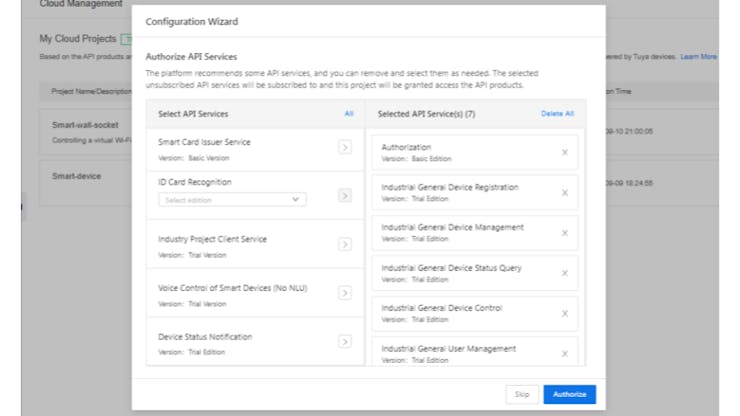Open ID Card Recognition edition dropdown
740x416 pixels.
point(232,200)
